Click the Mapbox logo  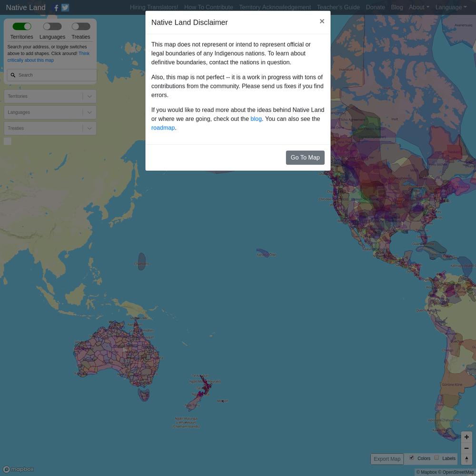point(18,469)
